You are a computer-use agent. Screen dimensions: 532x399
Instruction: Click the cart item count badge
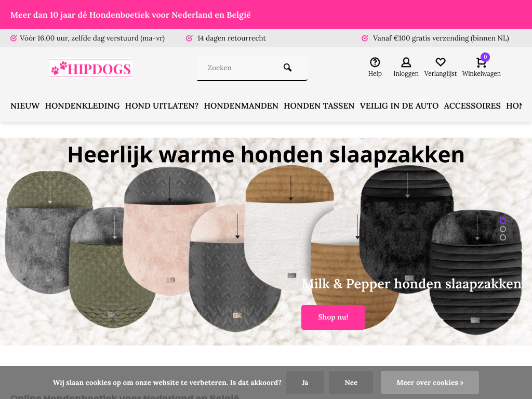[x=485, y=57]
